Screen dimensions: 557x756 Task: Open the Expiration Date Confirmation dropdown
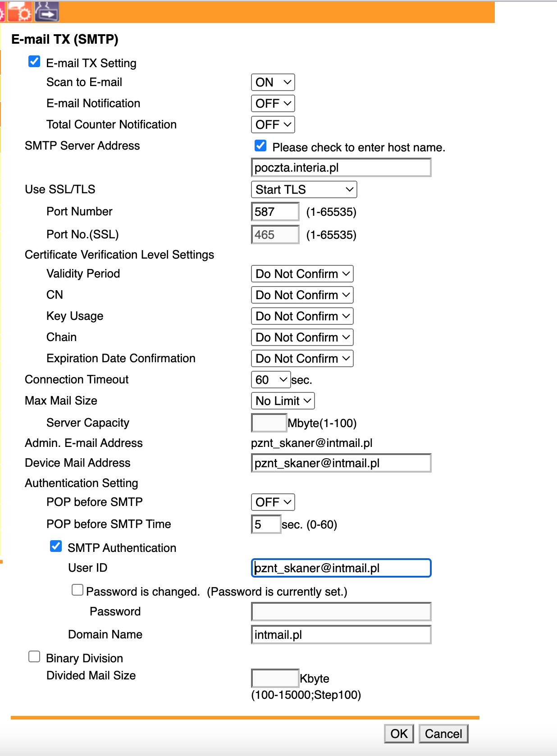tap(302, 359)
